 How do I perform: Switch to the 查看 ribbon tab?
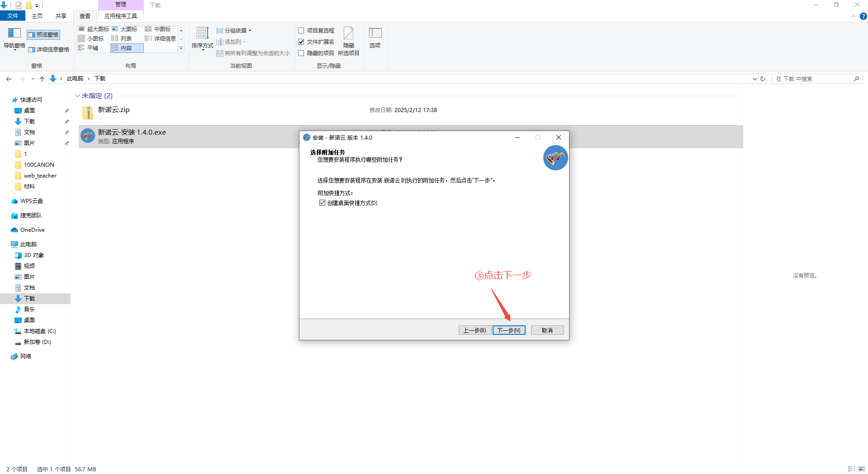pyautogui.click(x=85, y=16)
